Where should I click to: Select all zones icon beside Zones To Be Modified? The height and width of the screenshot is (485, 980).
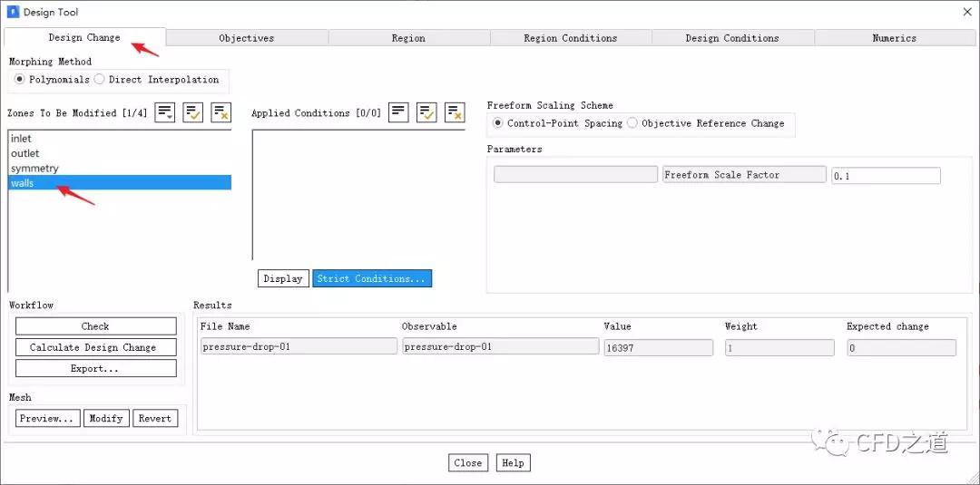(193, 113)
